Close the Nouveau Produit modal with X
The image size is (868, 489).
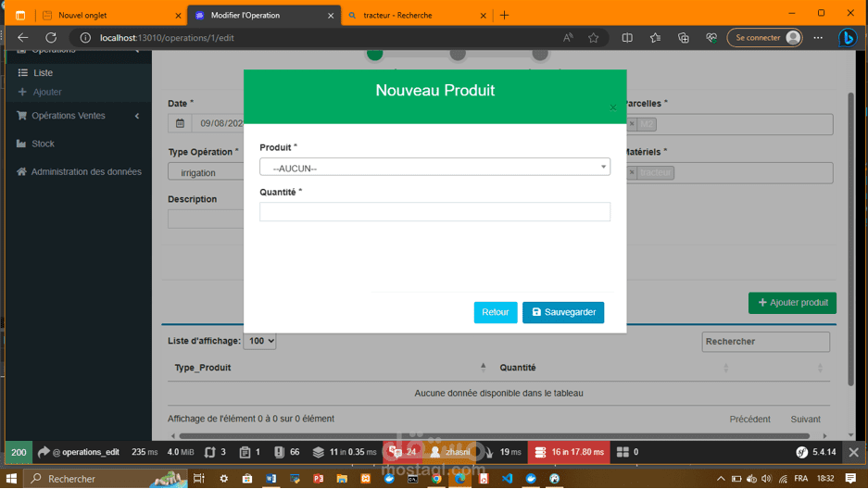pos(613,107)
